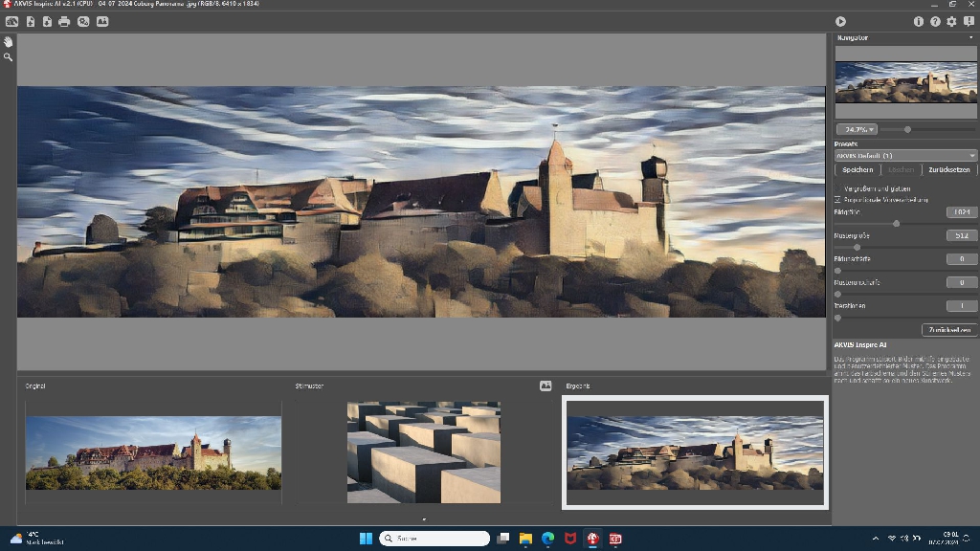Open the Windows Start menu

coord(367,539)
